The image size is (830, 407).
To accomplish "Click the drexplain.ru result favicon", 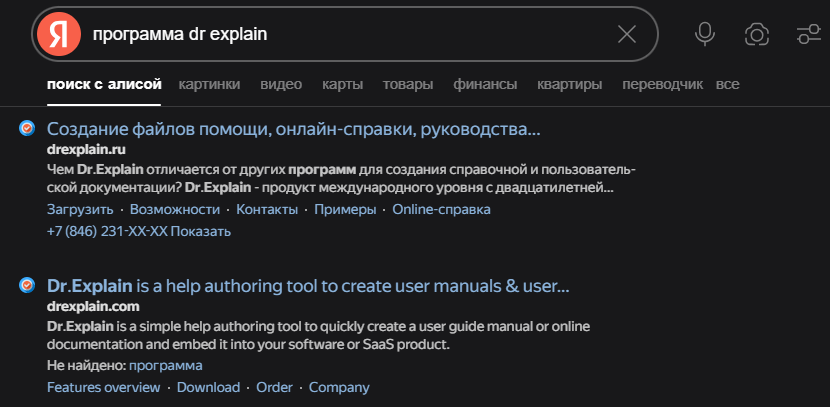I will [x=28, y=129].
